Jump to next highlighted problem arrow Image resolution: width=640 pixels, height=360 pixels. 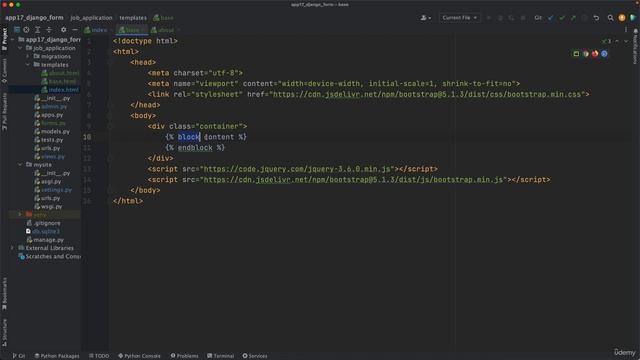coord(626,41)
